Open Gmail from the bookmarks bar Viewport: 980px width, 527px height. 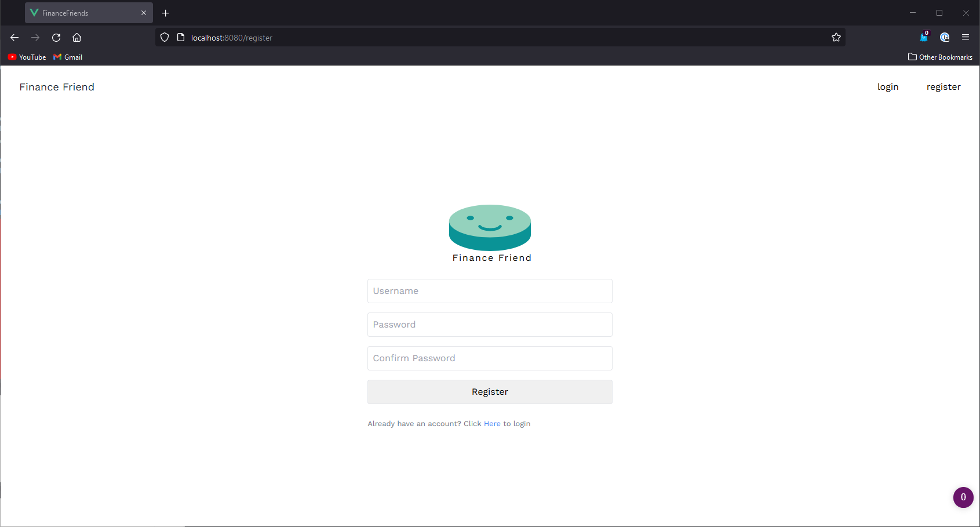[x=67, y=57]
